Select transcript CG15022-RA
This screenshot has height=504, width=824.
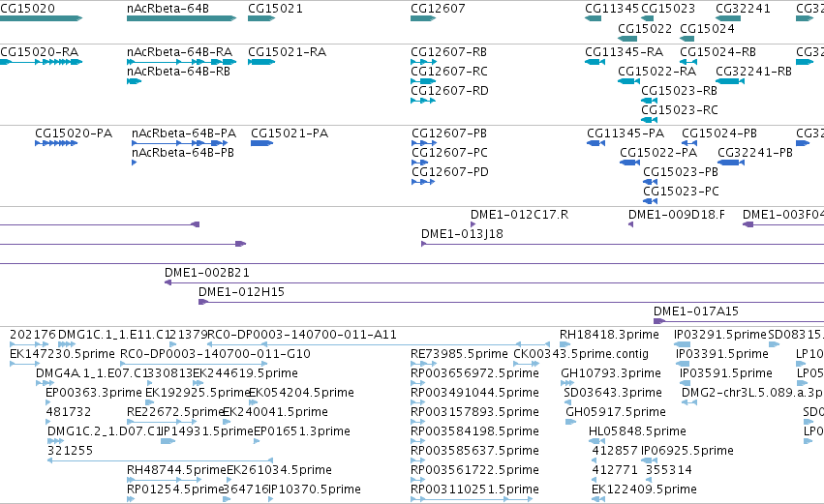[656, 72]
